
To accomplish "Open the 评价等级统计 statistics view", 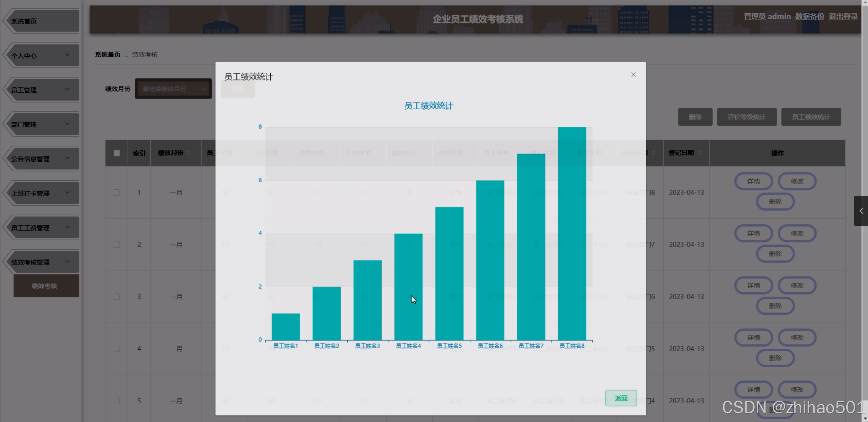I will [747, 117].
